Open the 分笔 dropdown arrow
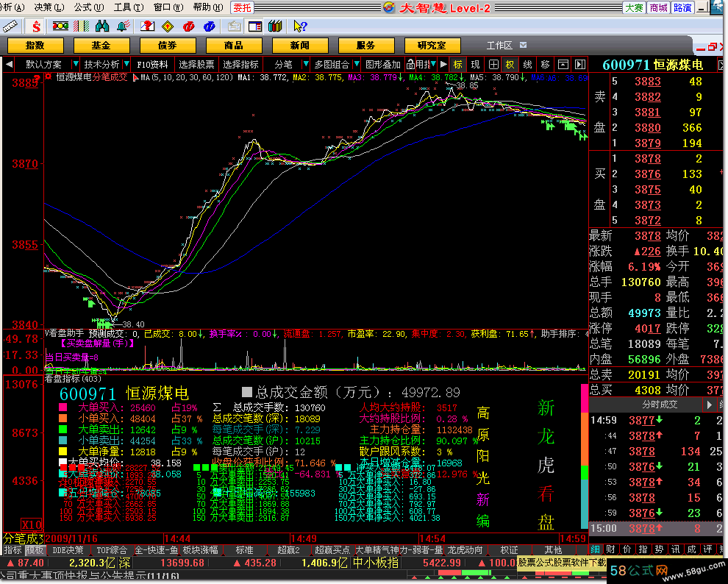 coord(305,63)
